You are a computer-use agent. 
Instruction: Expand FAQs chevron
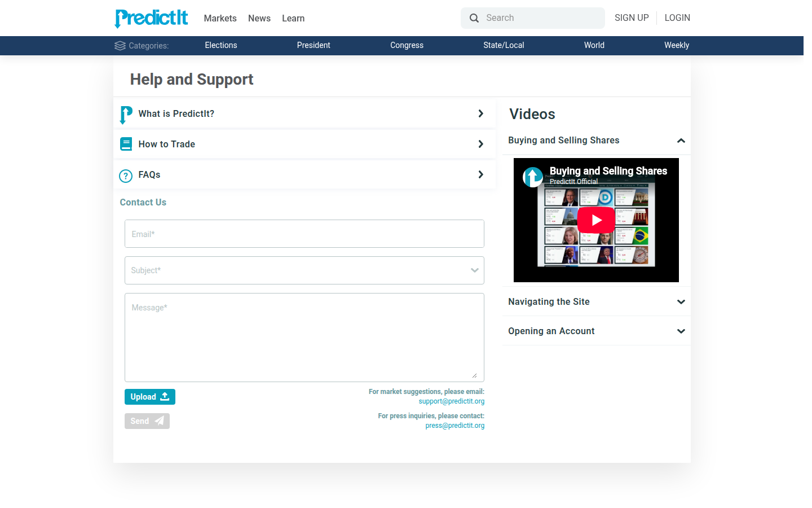(481, 174)
